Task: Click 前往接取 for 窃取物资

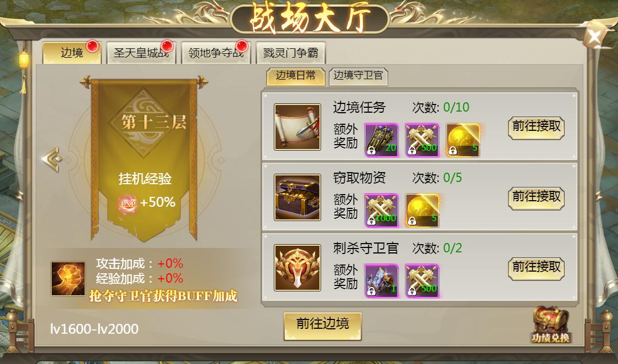Action: tap(536, 198)
